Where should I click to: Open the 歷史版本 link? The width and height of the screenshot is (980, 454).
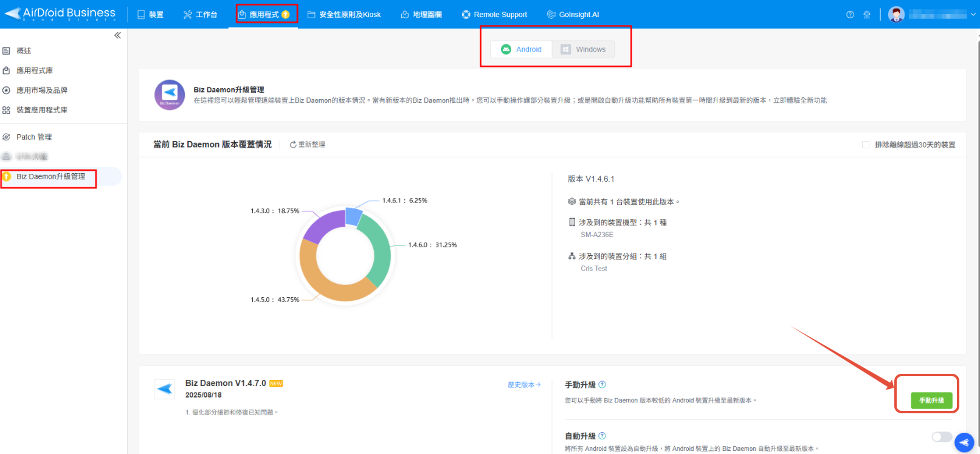pyautogui.click(x=524, y=385)
